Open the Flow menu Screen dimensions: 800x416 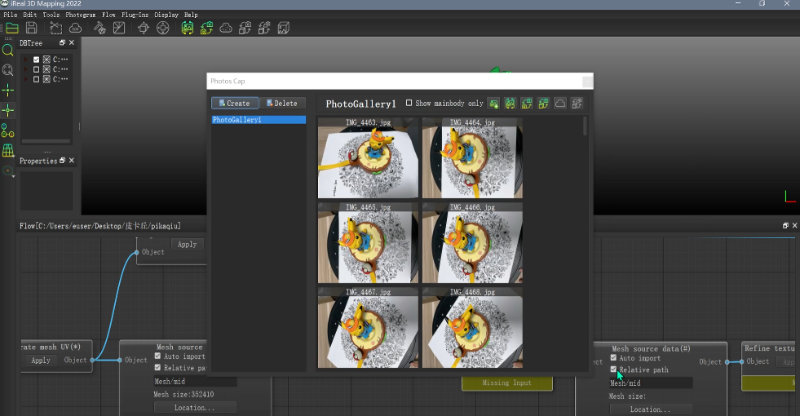[108, 15]
